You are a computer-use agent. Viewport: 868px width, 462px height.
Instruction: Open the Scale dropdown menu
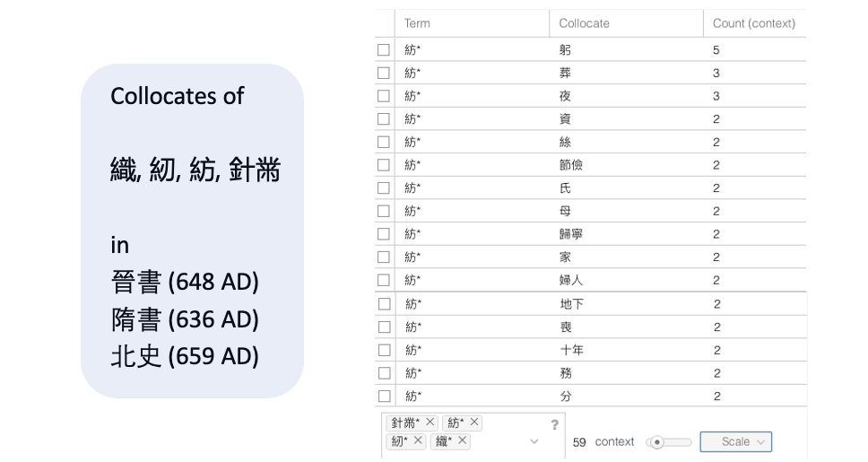click(x=735, y=441)
